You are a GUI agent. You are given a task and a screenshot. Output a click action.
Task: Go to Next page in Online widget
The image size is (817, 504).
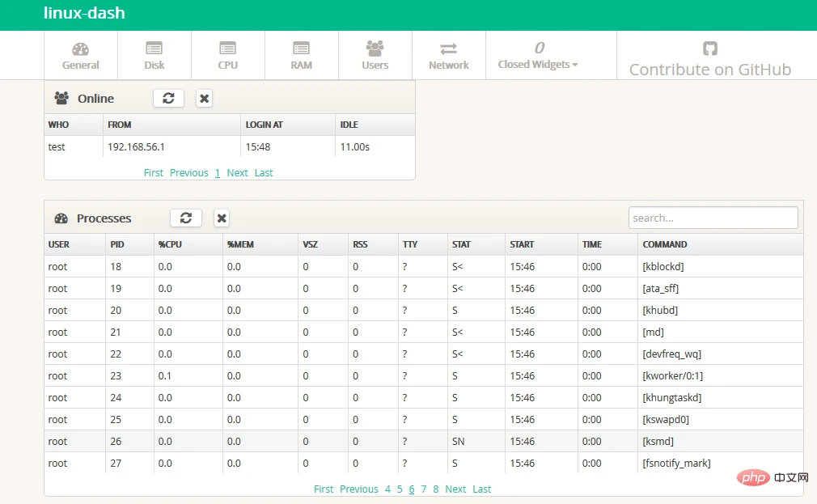[237, 172]
